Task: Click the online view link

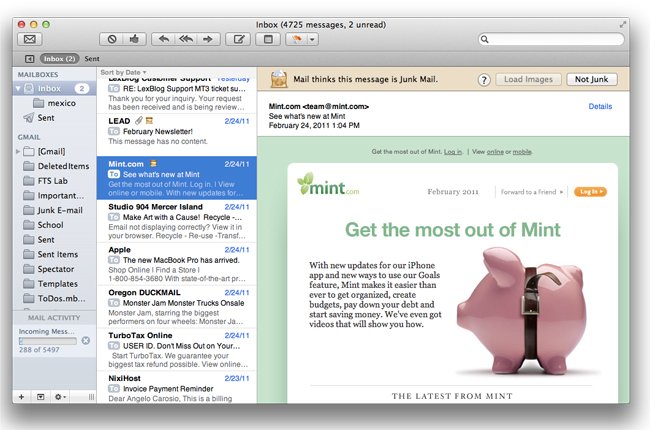Action: click(495, 152)
